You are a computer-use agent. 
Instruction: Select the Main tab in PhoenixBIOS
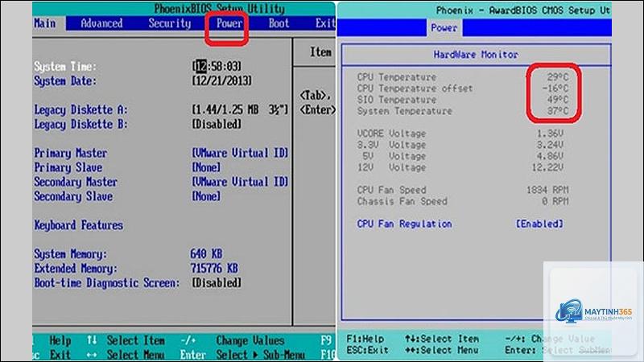pos(45,23)
